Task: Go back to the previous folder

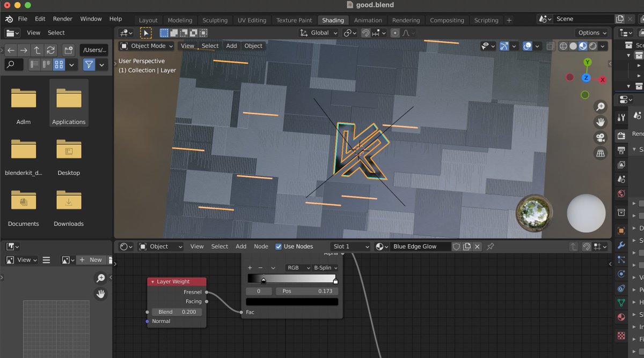Action: click(11, 50)
